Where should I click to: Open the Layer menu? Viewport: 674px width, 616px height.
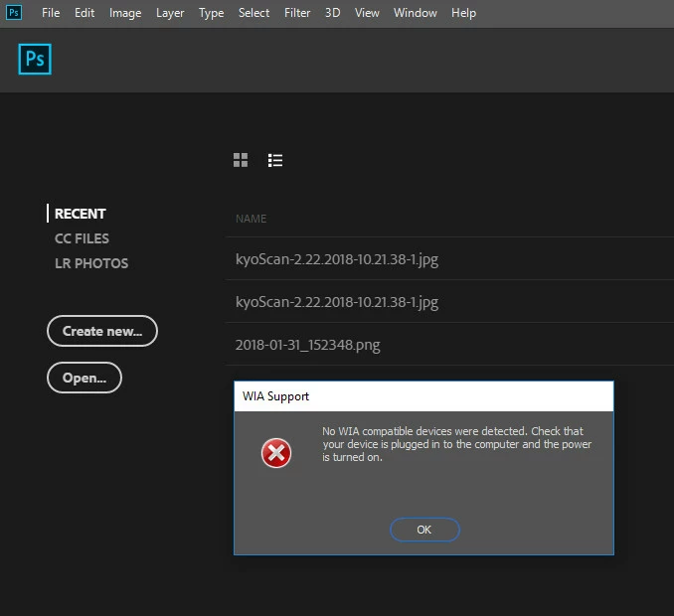click(170, 13)
